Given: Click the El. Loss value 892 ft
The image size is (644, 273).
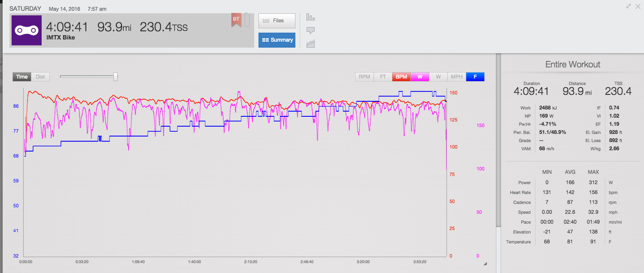Looking at the screenshot, I should coord(615,140).
